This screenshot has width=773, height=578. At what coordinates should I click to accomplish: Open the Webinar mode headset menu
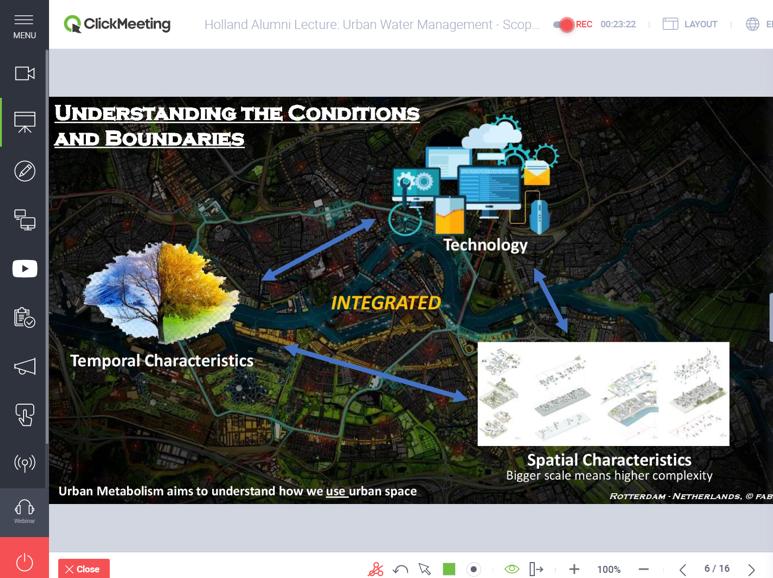(x=24, y=511)
